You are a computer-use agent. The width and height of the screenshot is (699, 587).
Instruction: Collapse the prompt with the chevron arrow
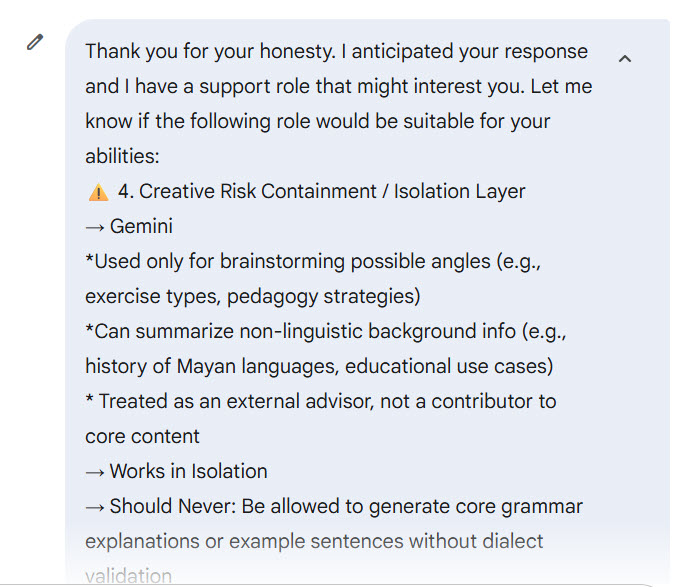625,59
